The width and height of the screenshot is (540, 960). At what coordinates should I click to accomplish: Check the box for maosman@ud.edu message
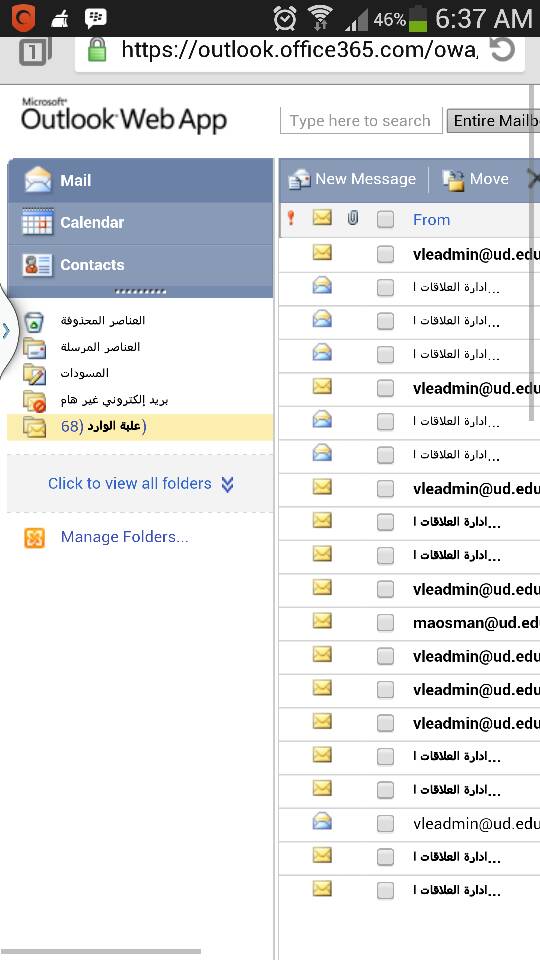[385, 623]
